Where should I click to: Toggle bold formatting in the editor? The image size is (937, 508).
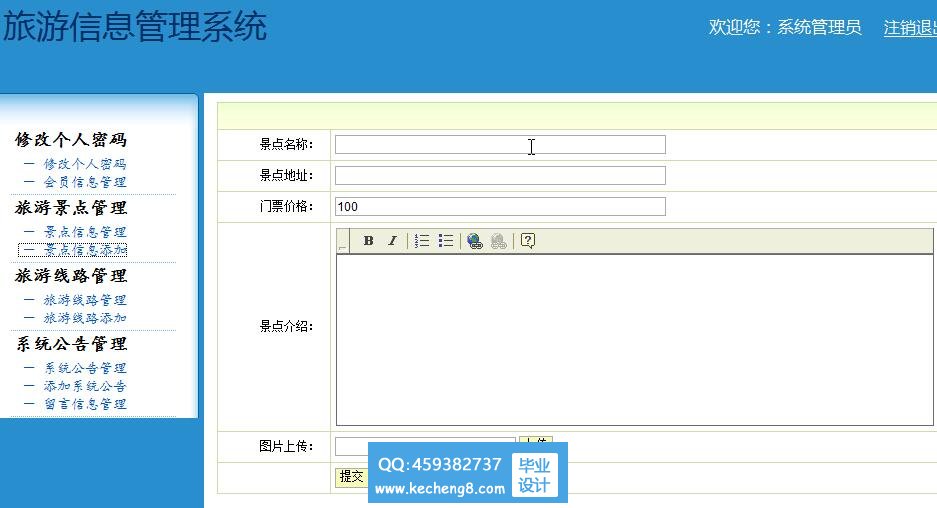368,240
